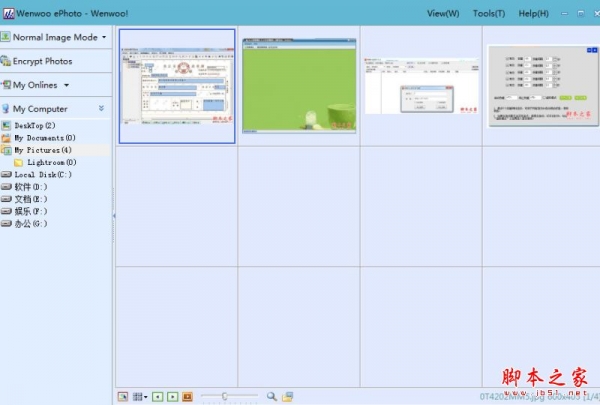Minimize the Wenwoo ePhoto window
Image resolution: width=600 pixels, height=405 pixels.
[564, 14]
